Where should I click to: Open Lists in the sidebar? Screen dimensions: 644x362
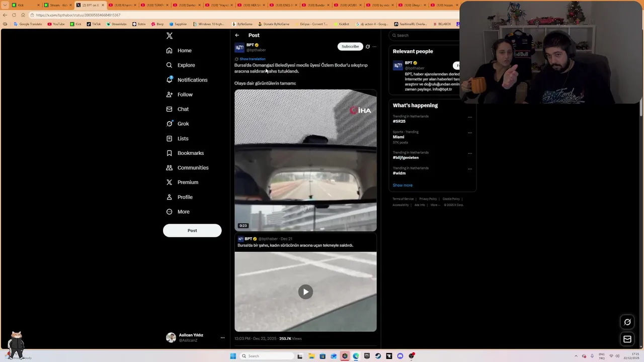[x=177, y=138]
